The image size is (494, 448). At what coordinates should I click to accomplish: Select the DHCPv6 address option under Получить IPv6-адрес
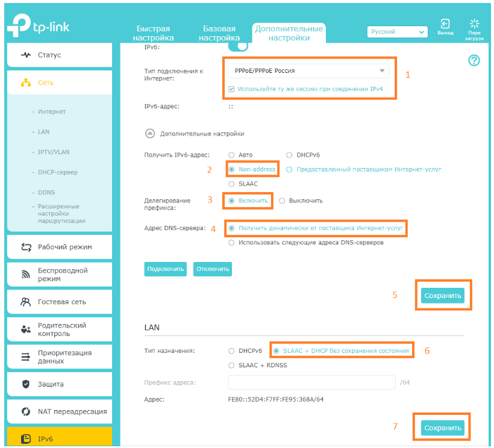[289, 155]
